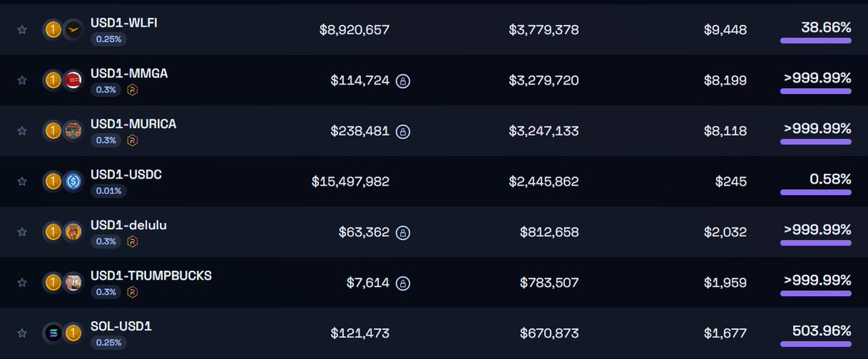868x359 pixels.
Task: Click the orange badge under USD1-MMGA
Action: tap(132, 90)
